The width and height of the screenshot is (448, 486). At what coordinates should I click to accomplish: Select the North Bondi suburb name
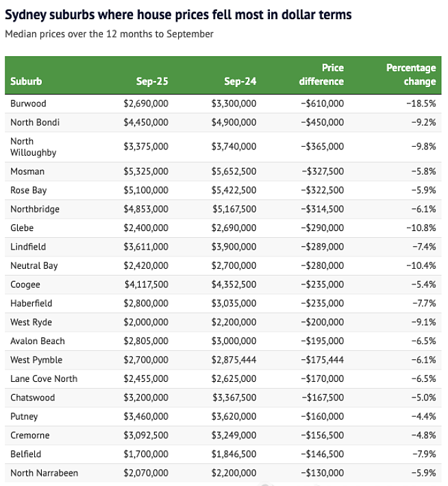coord(35,123)
